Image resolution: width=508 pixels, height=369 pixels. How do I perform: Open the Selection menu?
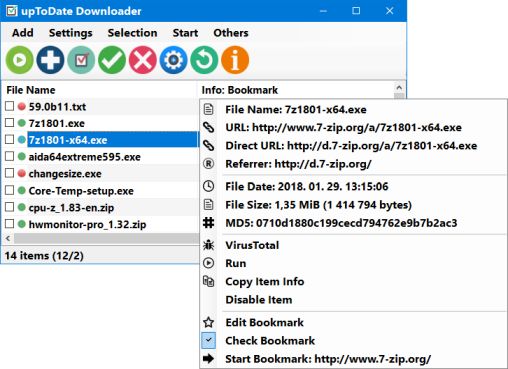click(132, 33)
